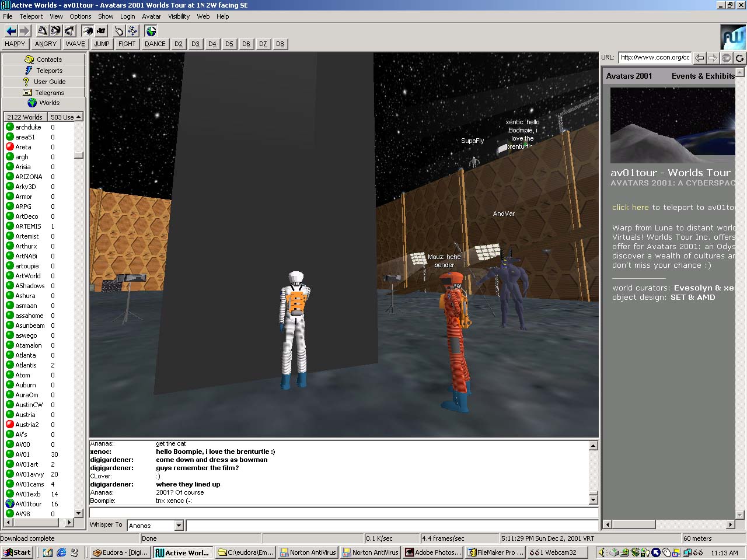Reload the web page in browser pane
747x560 pixels.
[739, 58]
